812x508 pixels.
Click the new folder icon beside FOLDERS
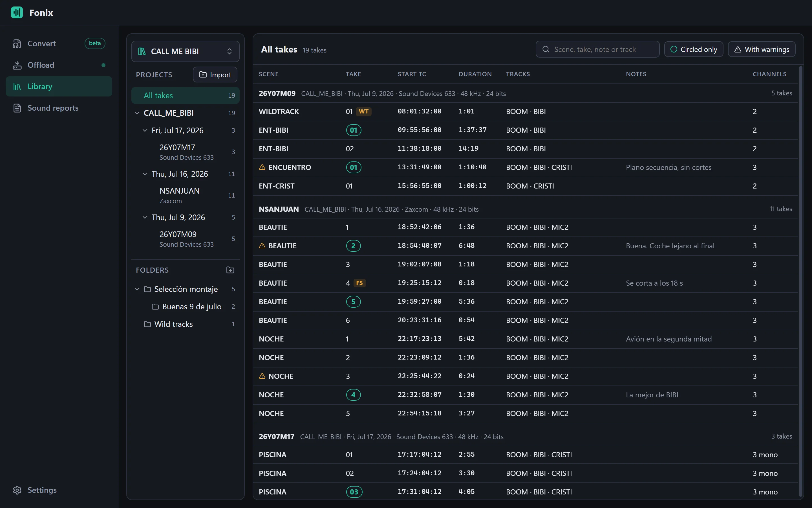pos(230,270)
